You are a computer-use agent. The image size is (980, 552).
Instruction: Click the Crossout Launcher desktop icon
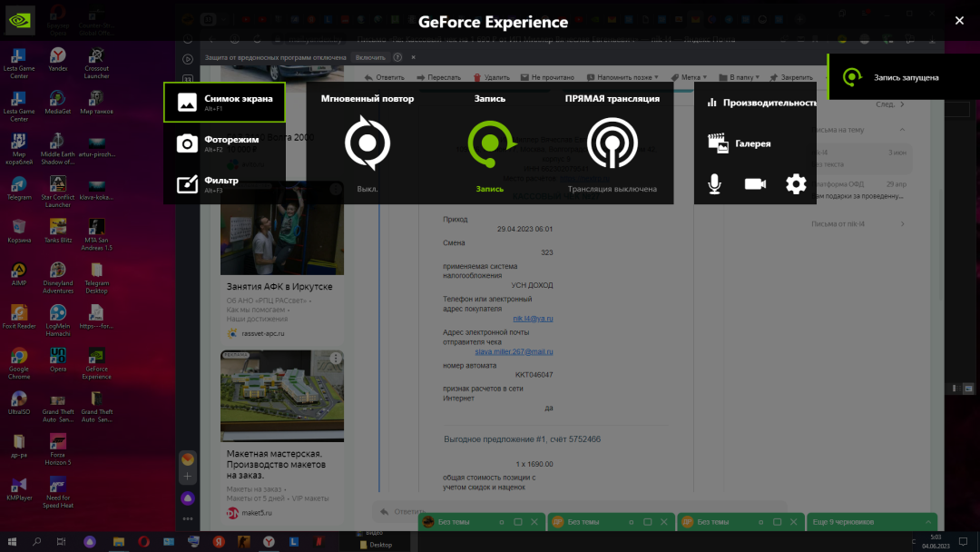[x=96, y=64]
